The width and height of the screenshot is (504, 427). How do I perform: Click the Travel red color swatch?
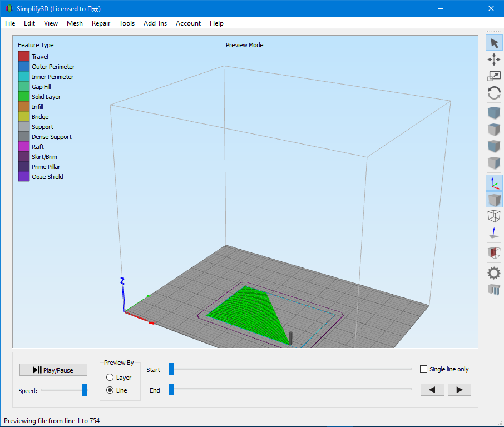click(24, 57)
